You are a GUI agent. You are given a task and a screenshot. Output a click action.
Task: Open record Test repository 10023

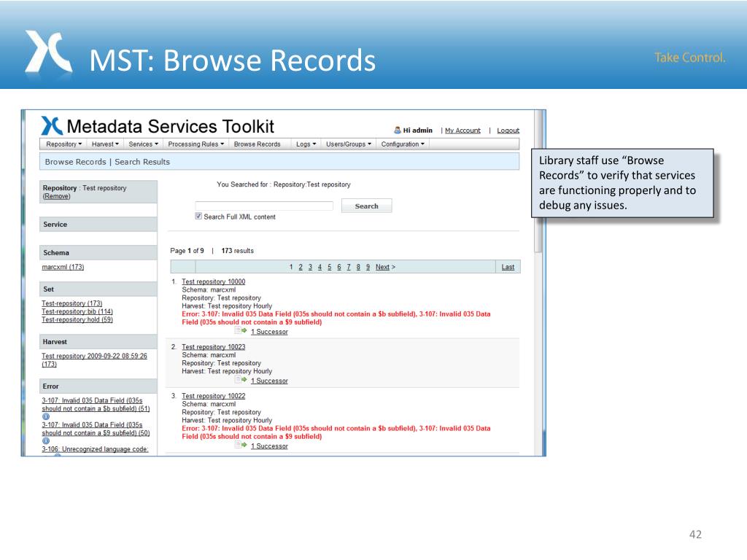pos(214,347)
